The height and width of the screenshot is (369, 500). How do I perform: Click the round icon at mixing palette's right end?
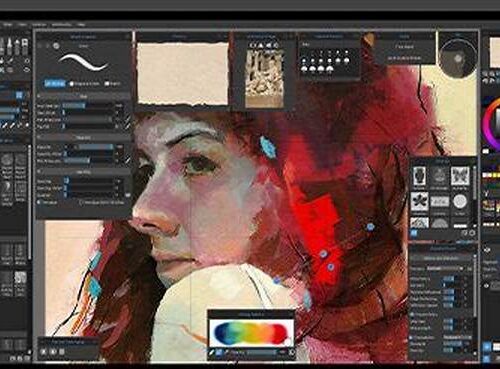[292, 352]
